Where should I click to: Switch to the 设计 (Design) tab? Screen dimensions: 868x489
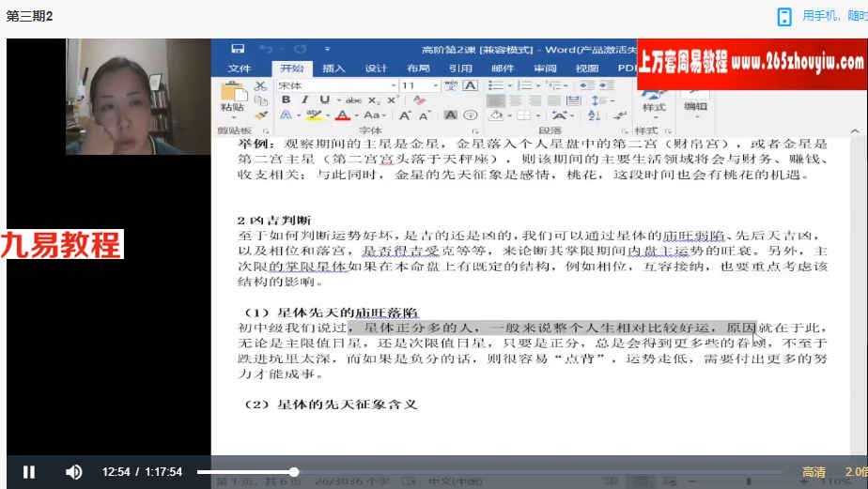pos(376,68)
